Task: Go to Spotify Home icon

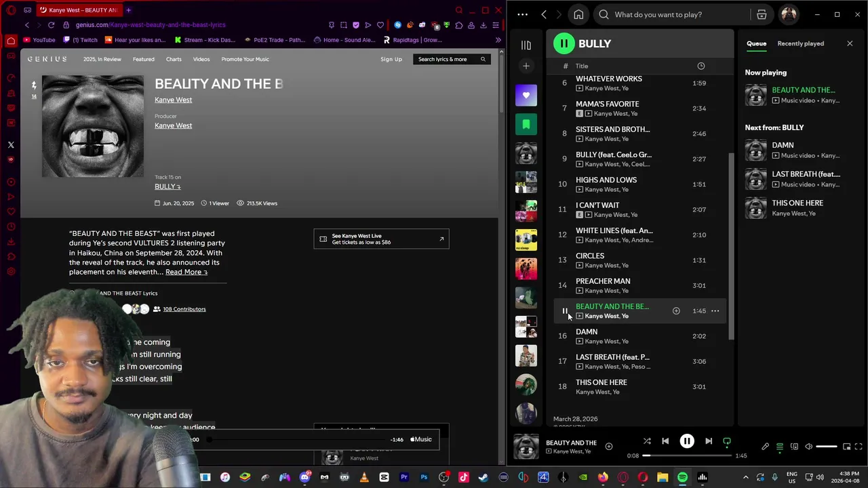Action: tap(578, 14)
